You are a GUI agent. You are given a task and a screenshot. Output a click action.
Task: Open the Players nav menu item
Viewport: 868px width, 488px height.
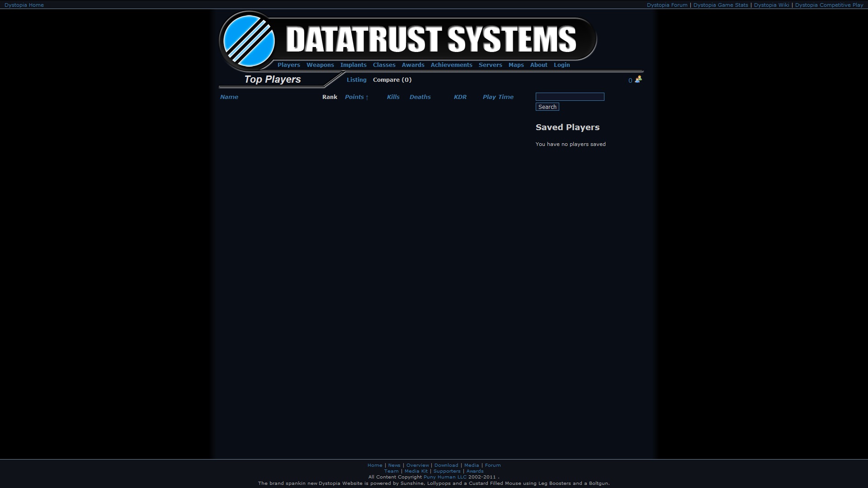coord(288,65)
